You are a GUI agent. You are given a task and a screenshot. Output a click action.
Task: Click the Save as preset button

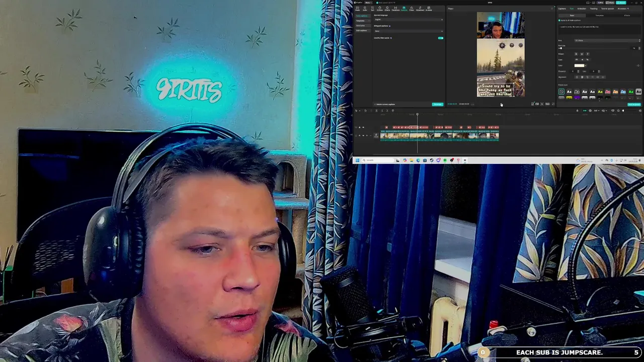pyautogui.click(x=634, y=105)
